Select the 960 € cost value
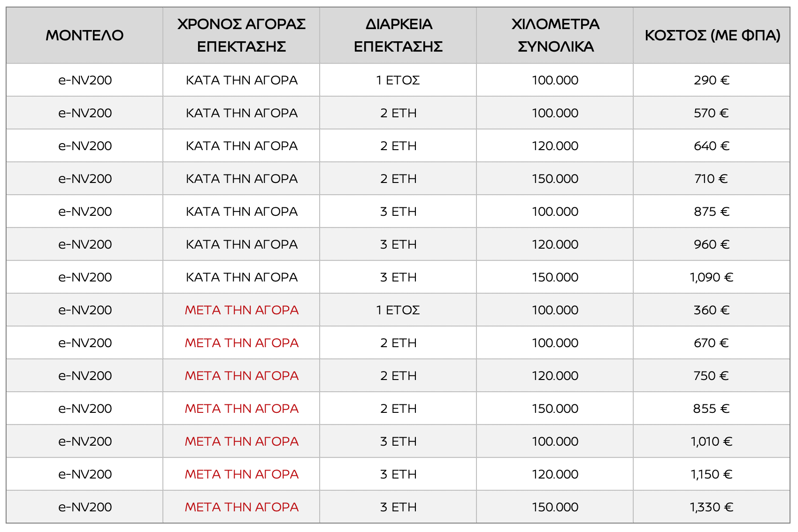The image size is (798, 532). point(712,244)
